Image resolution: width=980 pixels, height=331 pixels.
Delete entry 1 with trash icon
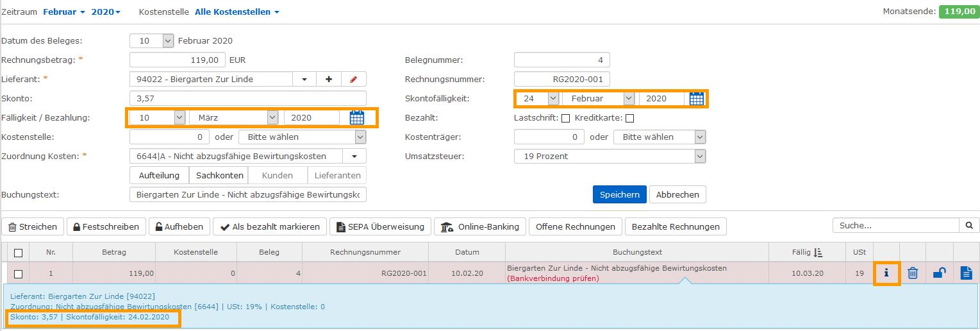click(x=913, y=273)
